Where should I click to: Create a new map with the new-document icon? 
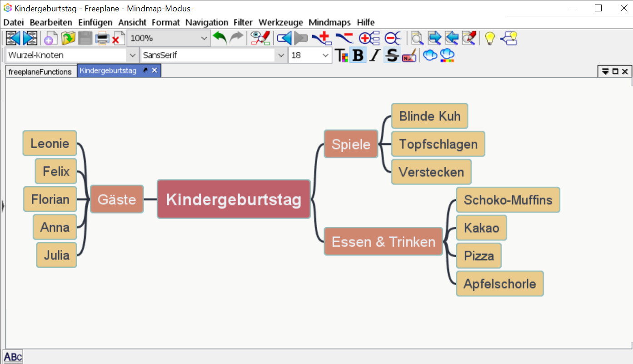[x=50, y=38]
